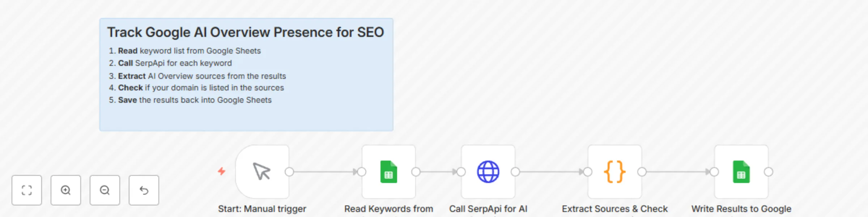The image size is (868, 217).
Task: Click the node label Call SerpApi for AI
Action: pos(488,209)
